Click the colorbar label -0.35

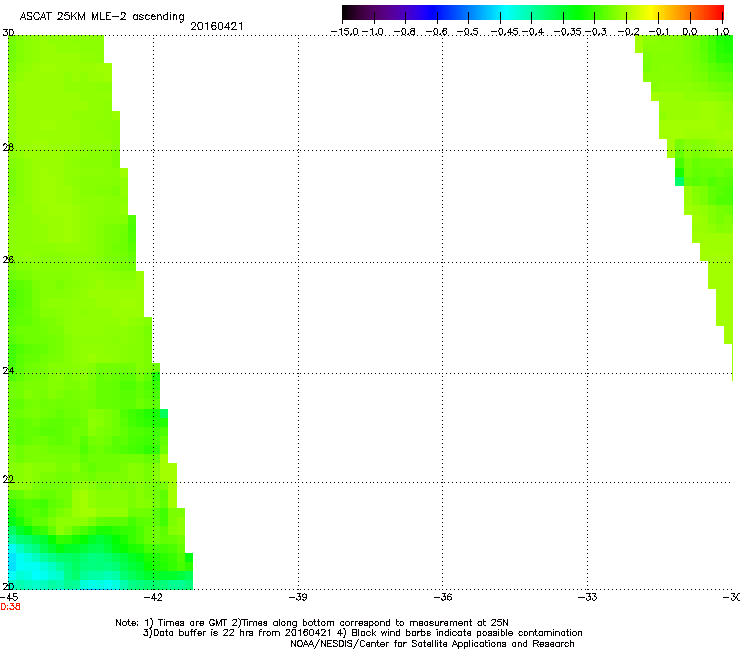(x=567, y=32)
